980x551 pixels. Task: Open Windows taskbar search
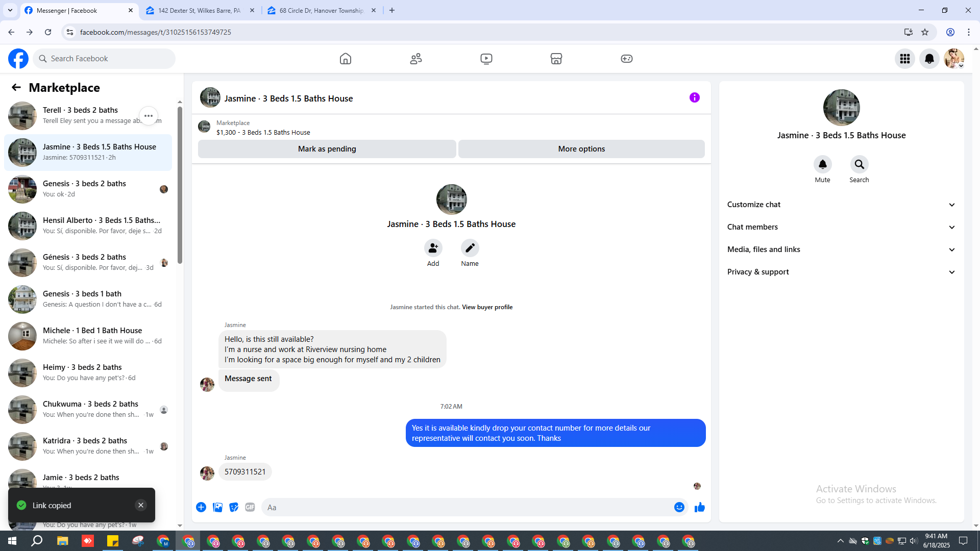(x=37, y=541)
